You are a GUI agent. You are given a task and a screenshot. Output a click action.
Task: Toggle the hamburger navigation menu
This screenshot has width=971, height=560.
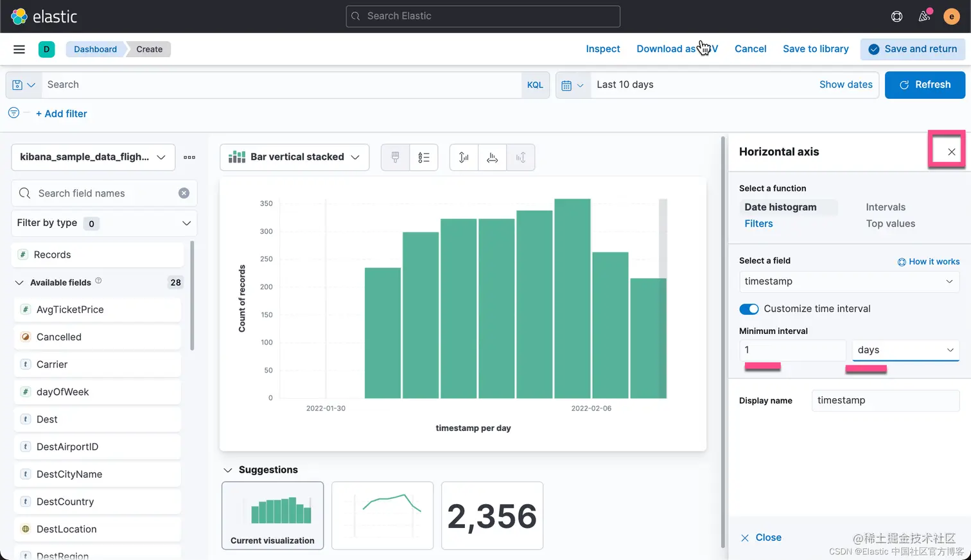[19, 49]
